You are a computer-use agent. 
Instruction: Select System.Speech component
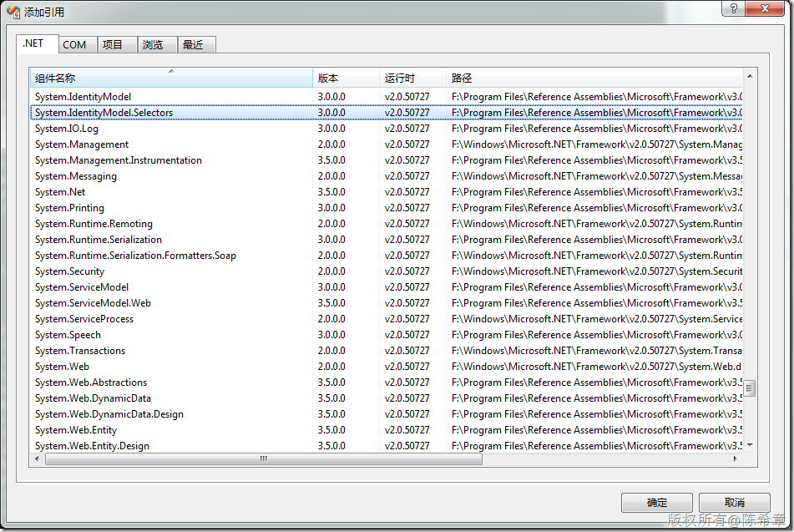pos(387,335)
